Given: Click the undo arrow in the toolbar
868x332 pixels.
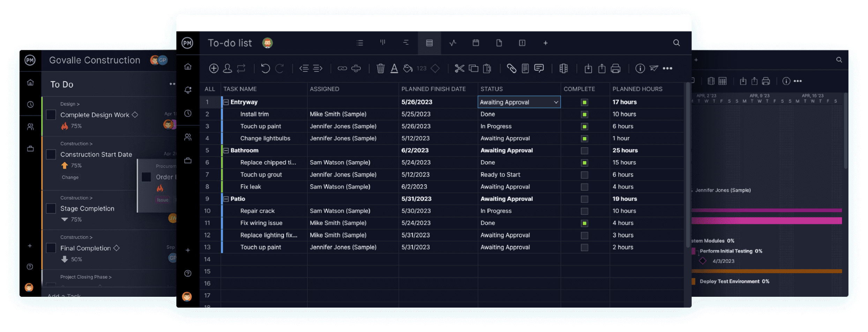Looking at the screenshot, I should pos(266,68).
